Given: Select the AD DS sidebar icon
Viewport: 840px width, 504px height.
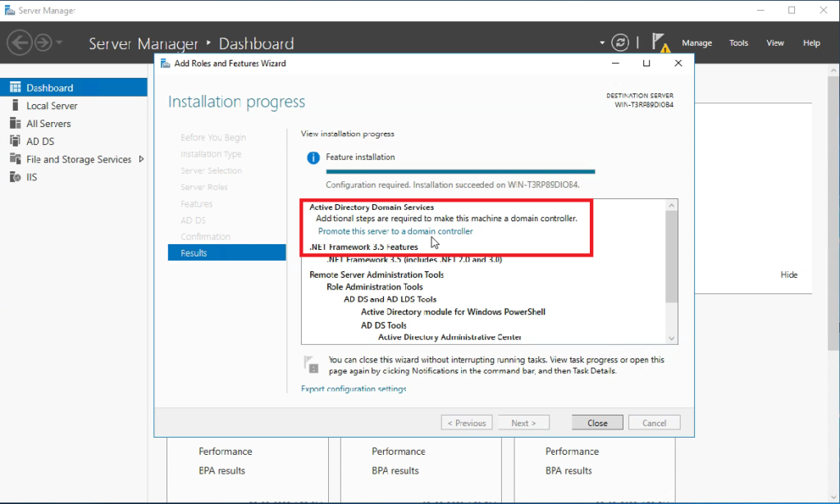Looking at the screenshot, I should [14, 141].
